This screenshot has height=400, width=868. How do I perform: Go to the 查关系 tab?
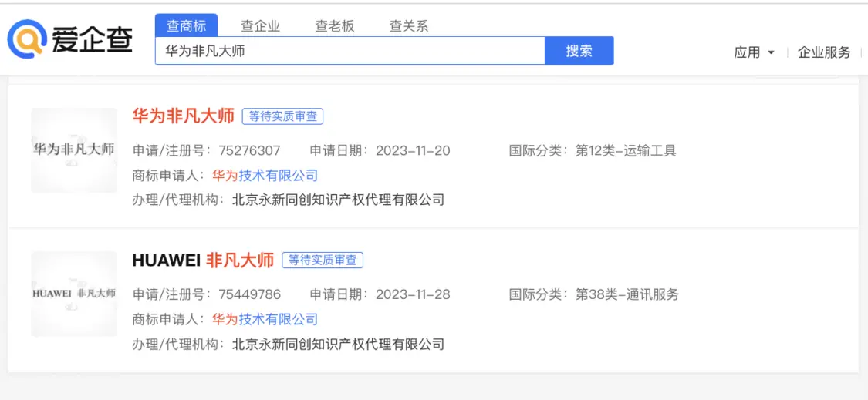click(408, 26)
